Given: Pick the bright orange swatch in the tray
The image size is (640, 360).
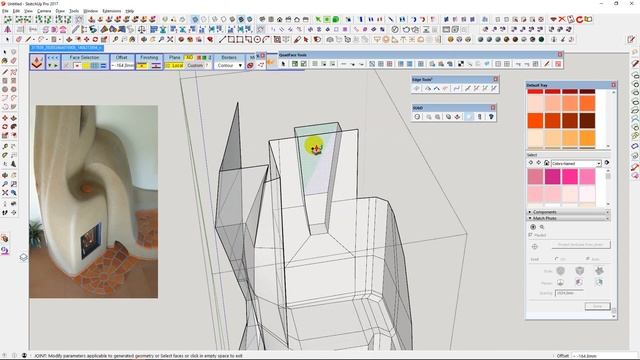Looking at the screenshot, I should click(535, 121).
